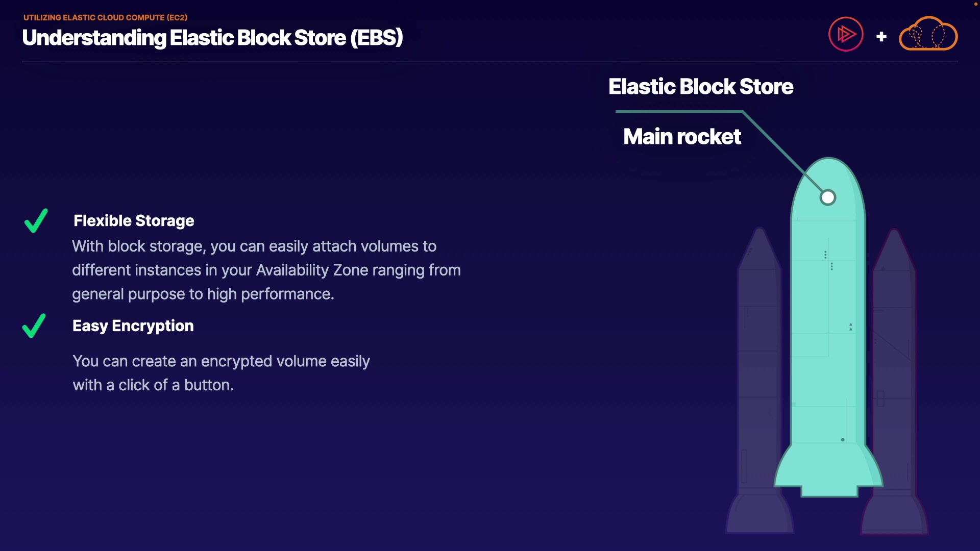Click the block storage description paragraph
This screenshot has width=980, height=551.
pos(266,270)
